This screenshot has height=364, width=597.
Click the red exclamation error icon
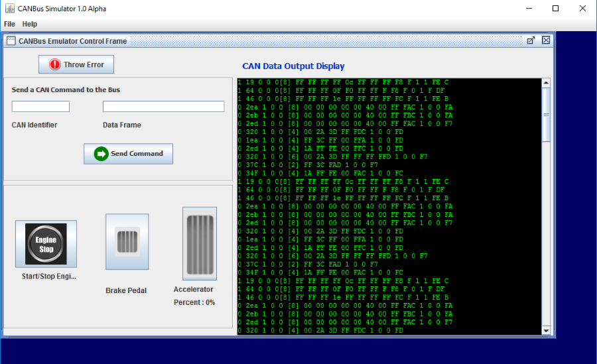click(55, 65)
